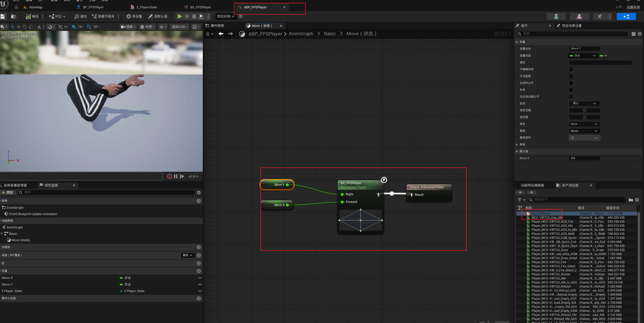This screenshot has width=644, height=323.
Task: Click the viewport rotate tool
Action: [x=25, y=27]
